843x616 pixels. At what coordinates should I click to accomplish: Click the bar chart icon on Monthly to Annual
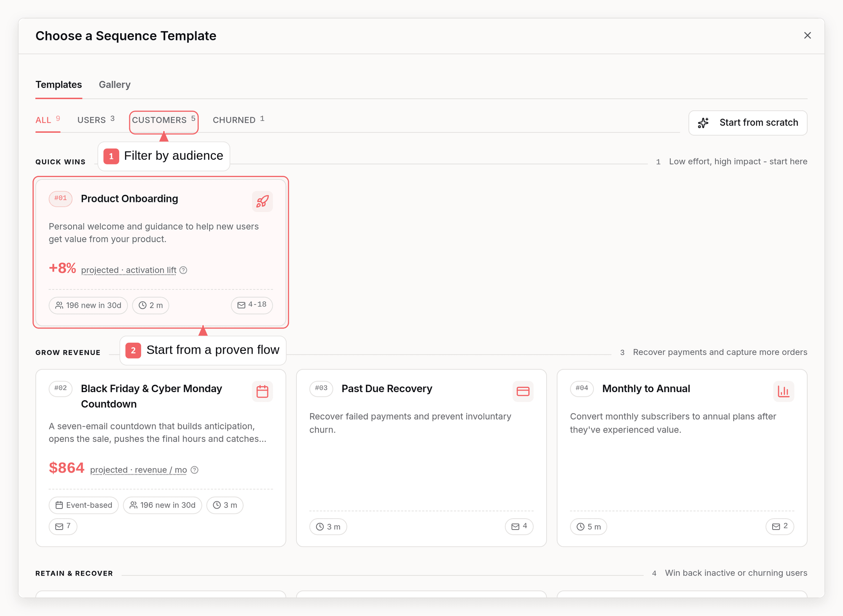(x=784, y=391)
